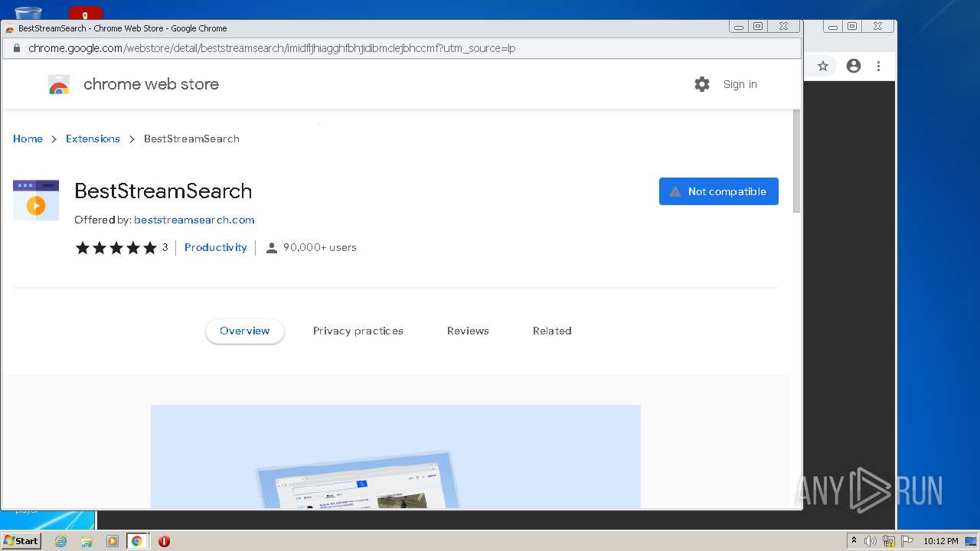Click the network tray icon
The height and width of the screenshot is (551, 980).
pyautogui.click(x=889, y=541)
